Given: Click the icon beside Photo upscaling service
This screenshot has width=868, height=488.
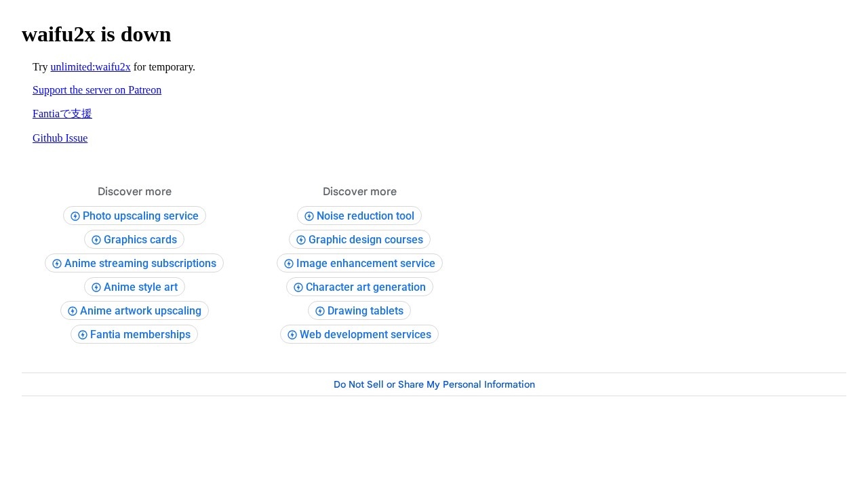Looking at the screenshot, I should coord(75,216).
